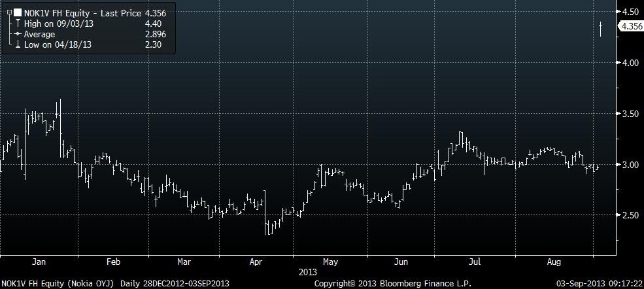
Task: Click the 4.356 price flag on the axis
Action: click(631, 26)
